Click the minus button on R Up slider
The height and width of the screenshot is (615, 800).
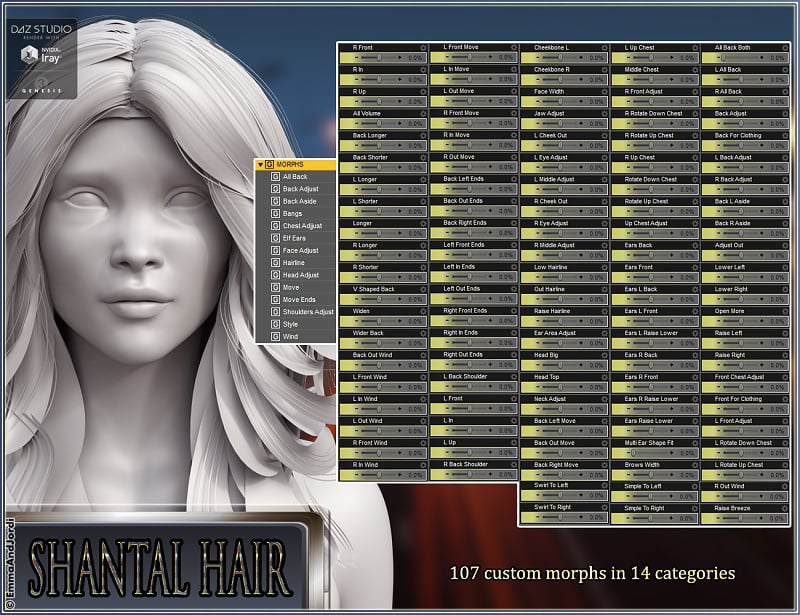(356, 102)
